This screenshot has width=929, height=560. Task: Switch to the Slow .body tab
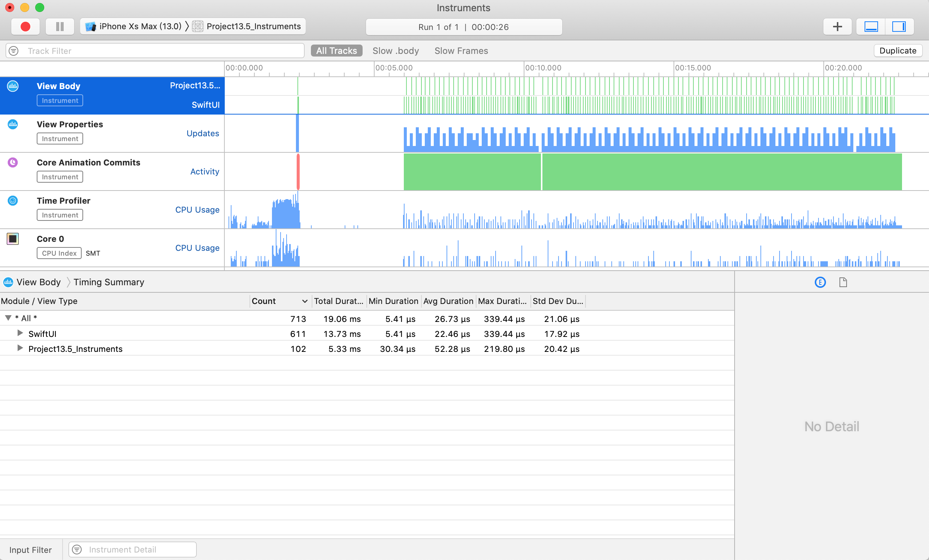396,51
